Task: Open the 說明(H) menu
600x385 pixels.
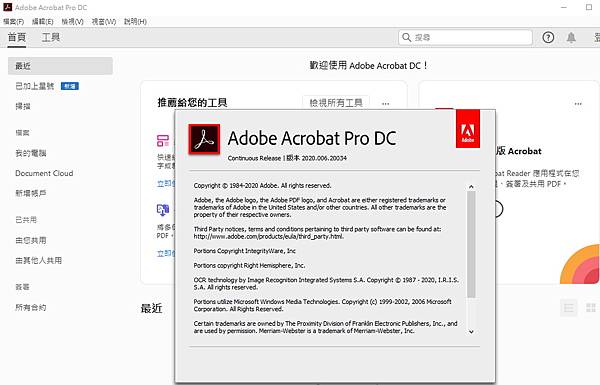Action: click(x=135, y=21)
